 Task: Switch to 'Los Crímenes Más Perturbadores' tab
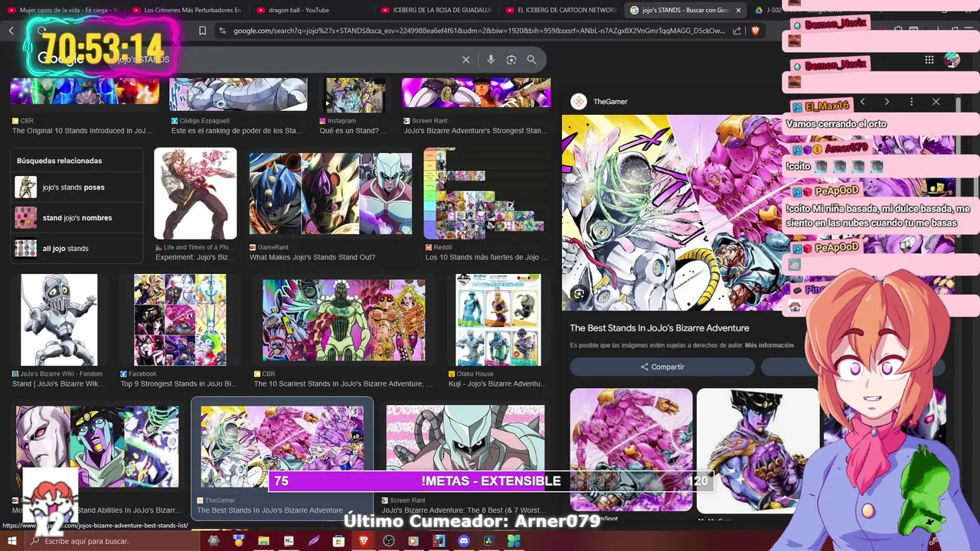[x=187, y=10]
